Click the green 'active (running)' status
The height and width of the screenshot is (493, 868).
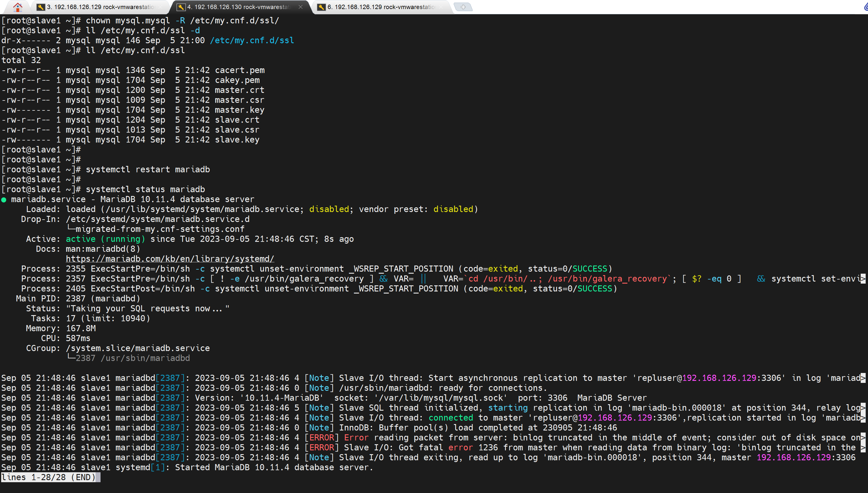106,239
